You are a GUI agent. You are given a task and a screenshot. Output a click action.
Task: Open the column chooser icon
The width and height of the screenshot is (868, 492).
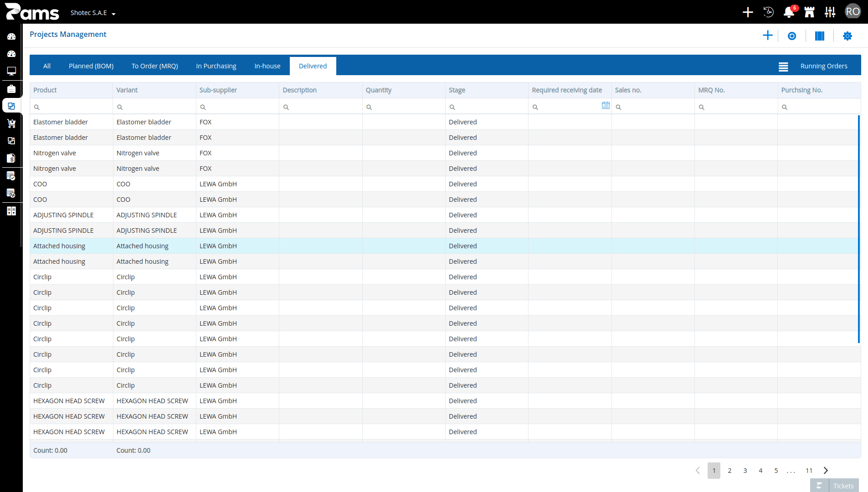pos(820,36)
